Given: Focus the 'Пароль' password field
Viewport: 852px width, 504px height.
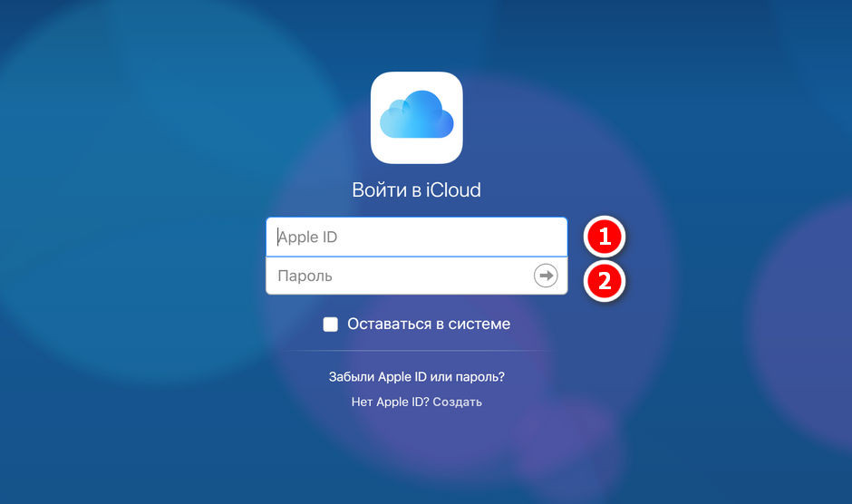Looking at the screenshot, I should (399, 276).
